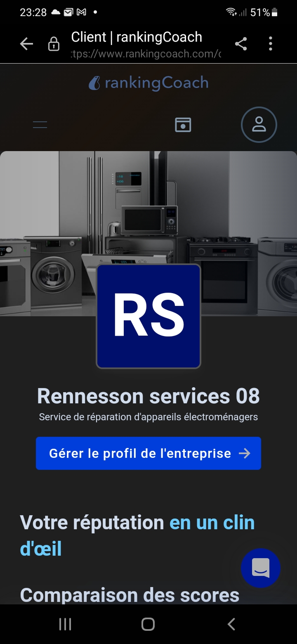Viewport: 297px width, 644px height.
Task: Click the rankingCoach logo
Action: [x=148, y=83]
